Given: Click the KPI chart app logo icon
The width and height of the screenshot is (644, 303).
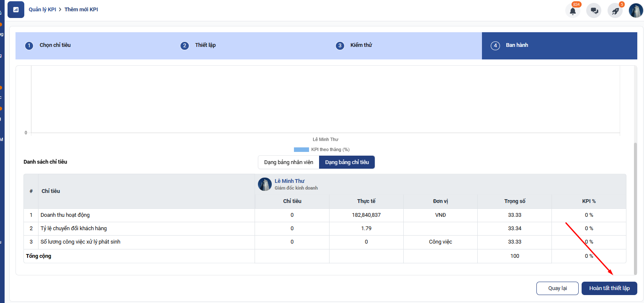Looking at the screenshot, I should (x=16, y=10).
